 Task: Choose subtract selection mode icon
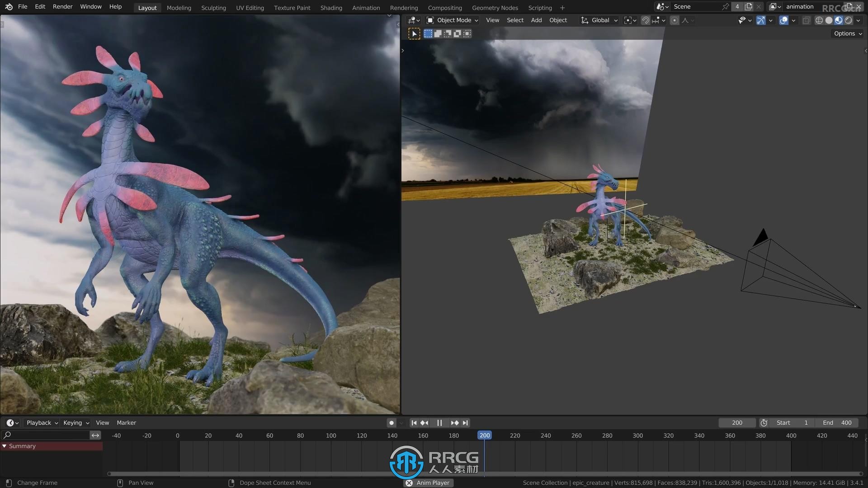point(448,33)
